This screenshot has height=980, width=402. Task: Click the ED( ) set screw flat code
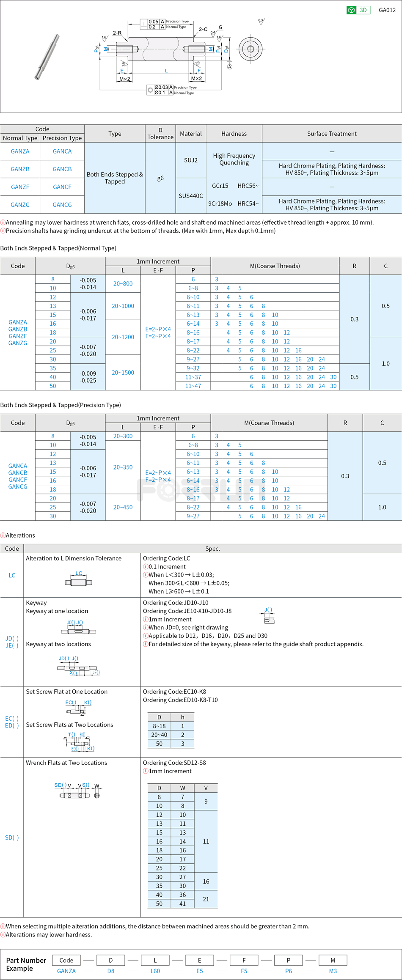click(12, 725)
